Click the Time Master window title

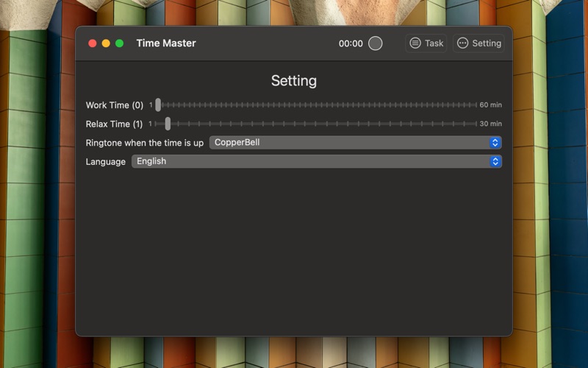(x=166, y=43)
